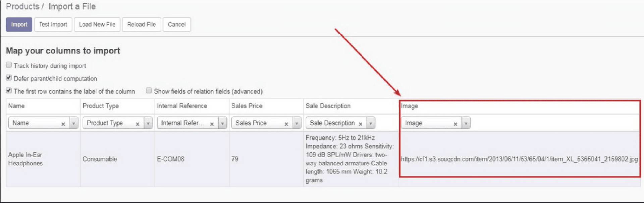This screenshot has height=203, width=644.
Task: Enable Show fields of relation fields
Action: [149, 90]
